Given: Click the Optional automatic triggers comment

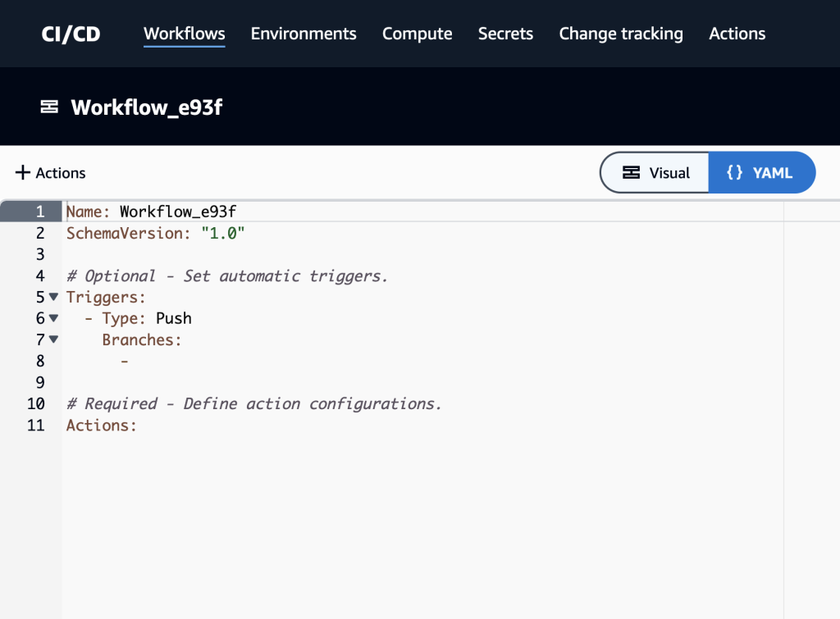Looking at the screenshot, I should point(226,275).
